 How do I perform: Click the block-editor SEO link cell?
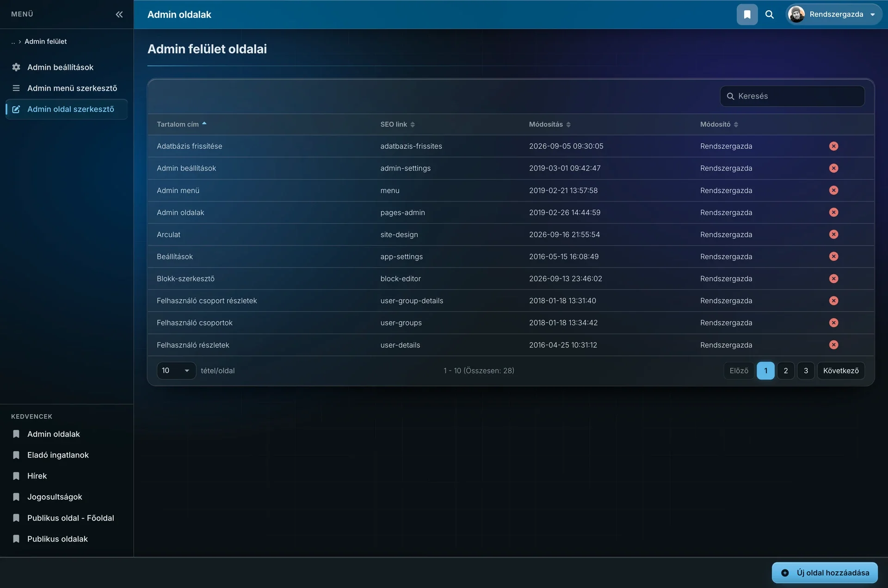401,279
